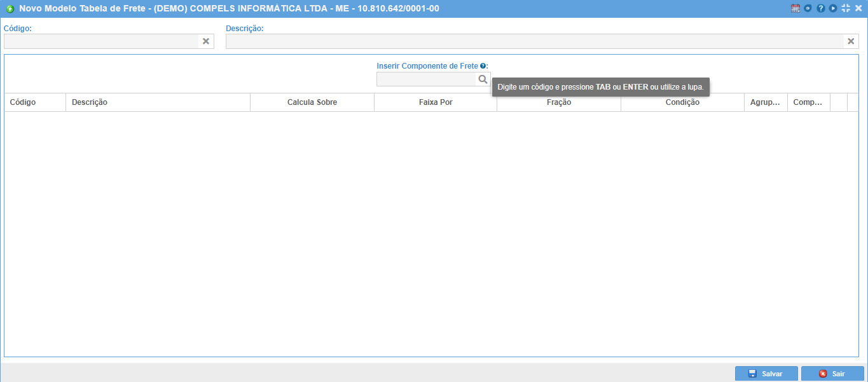Click the Fração column header

(559, 102)
